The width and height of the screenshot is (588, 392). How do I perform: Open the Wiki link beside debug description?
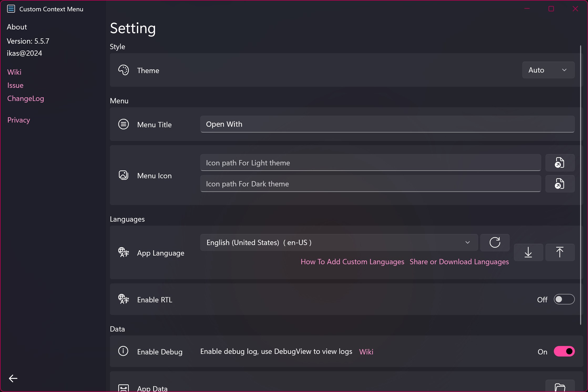pos(366,352)
